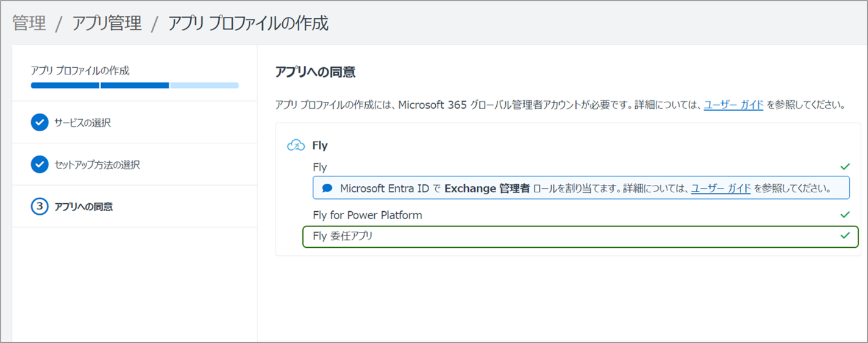Screen dimensions: 868x343
Task: Select the アプリへの同意 step
Action: tap(84, 207)
